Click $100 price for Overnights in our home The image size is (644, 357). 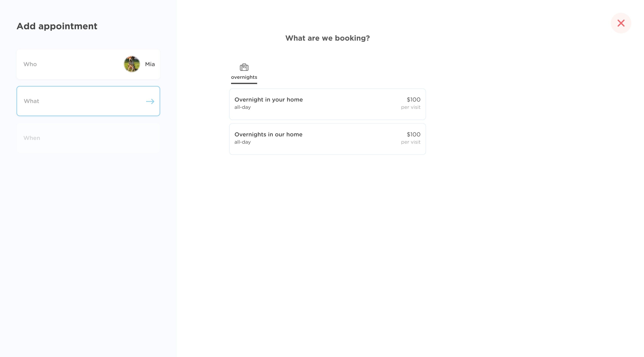point(413,135)
